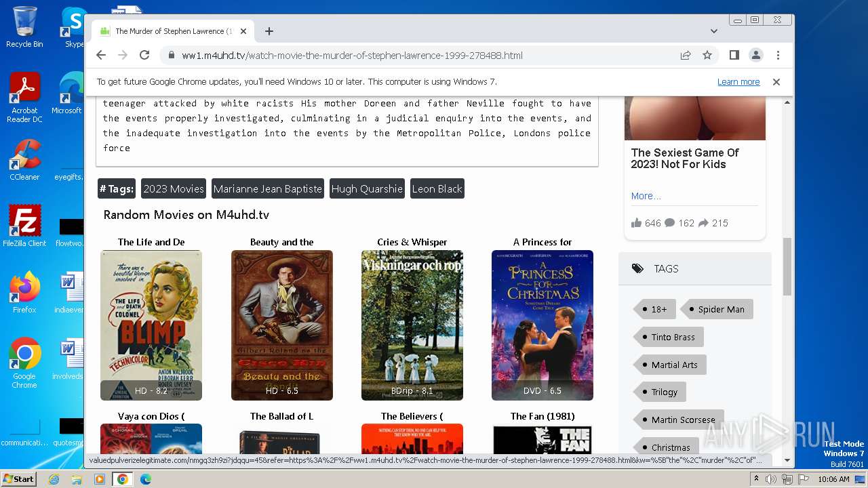
Task: Click the scrollbar down arrow
Action: point(787,460)
